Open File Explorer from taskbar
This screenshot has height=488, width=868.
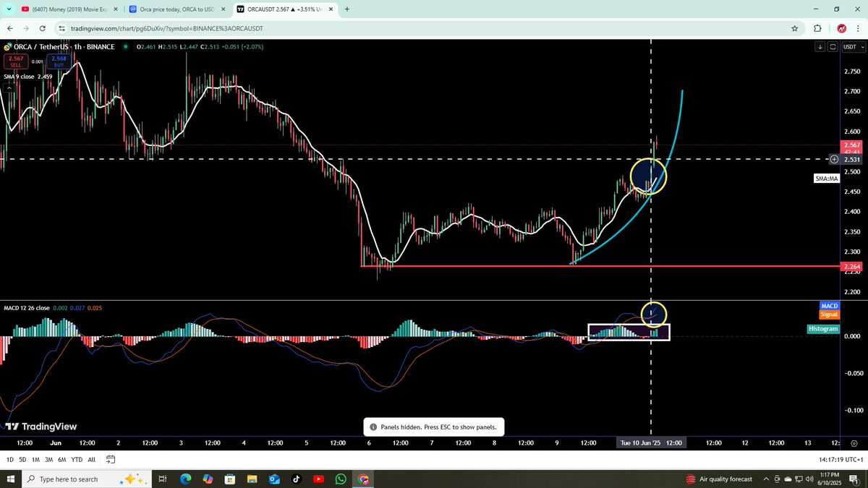tap(252, 479)
